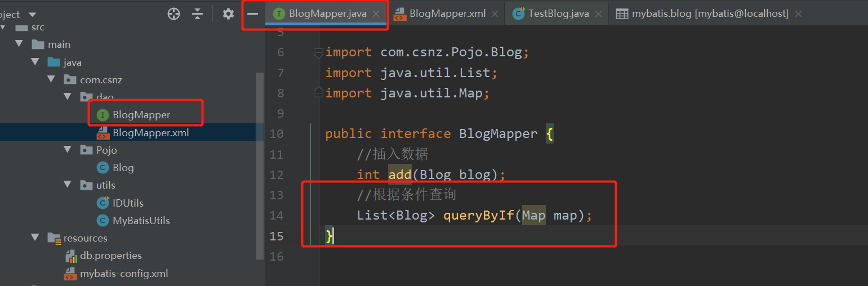The height and width of the screenshot is (286, 868).
Task: Click line number 14 in gutter
Action: tap(277, 215)
